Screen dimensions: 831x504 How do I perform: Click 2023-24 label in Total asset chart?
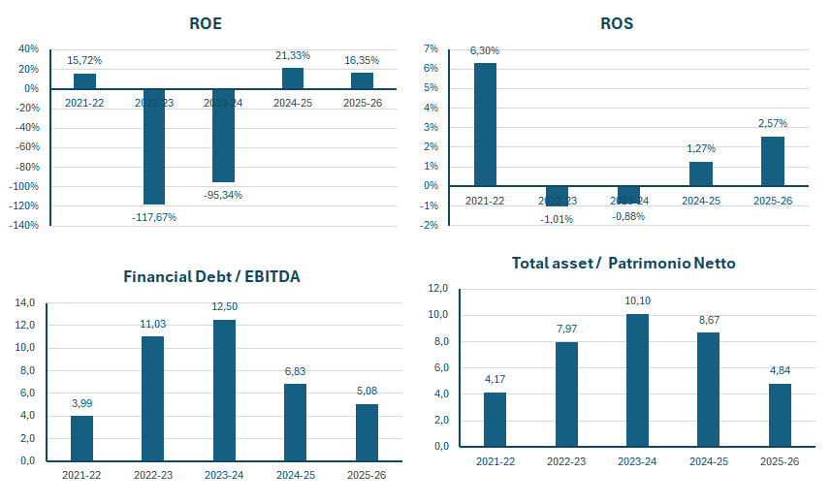coord(638,461)
